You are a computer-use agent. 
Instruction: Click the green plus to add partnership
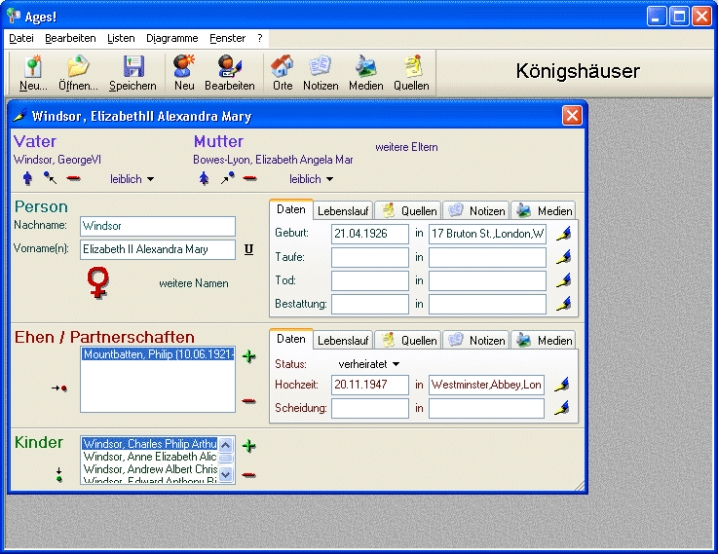[249, 357]
